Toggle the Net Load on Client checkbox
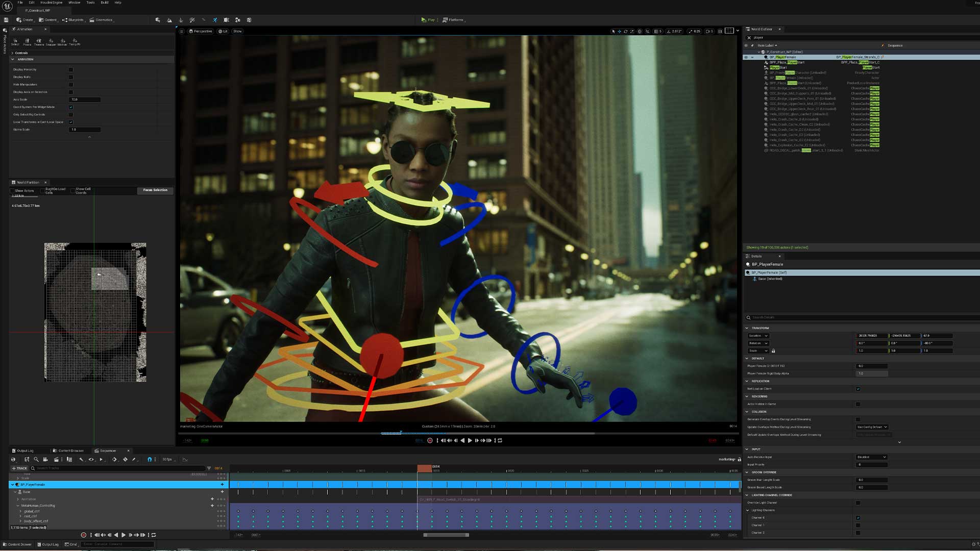The image size is (980, 551). point(858,389)
